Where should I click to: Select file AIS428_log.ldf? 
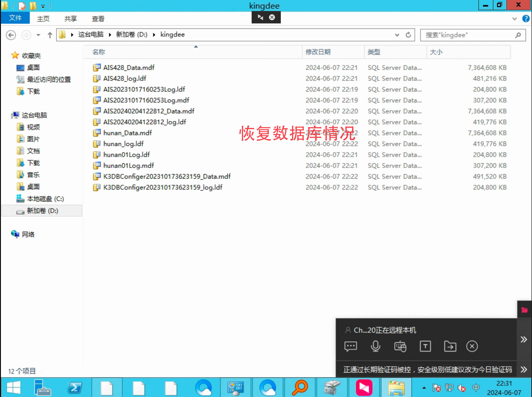[125, 78]
